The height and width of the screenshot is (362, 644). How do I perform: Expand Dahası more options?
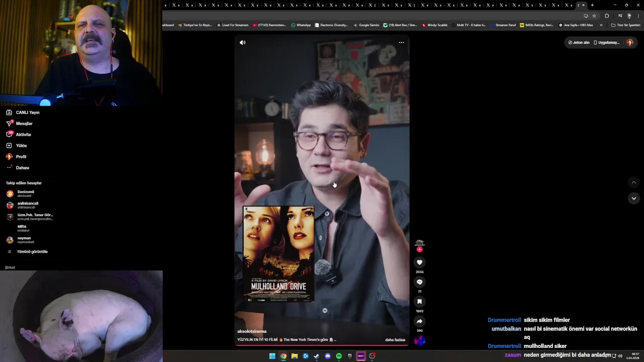click(18, 168)
